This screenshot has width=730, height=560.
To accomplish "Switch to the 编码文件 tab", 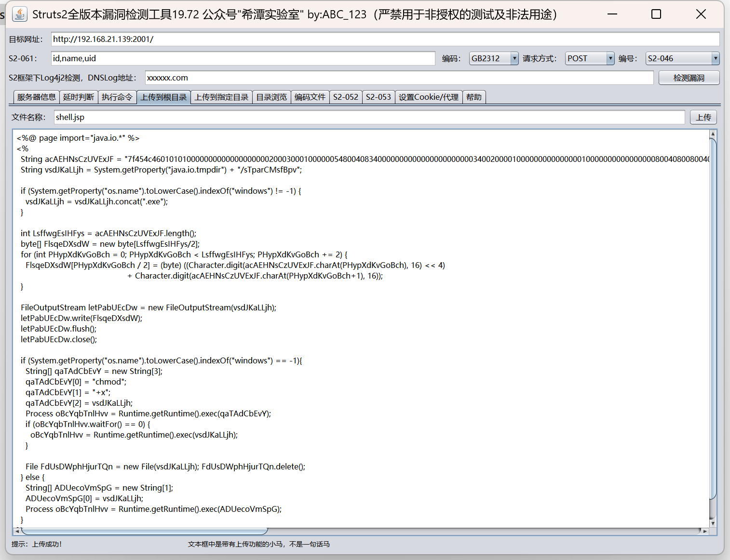I will tap(310, 97).
